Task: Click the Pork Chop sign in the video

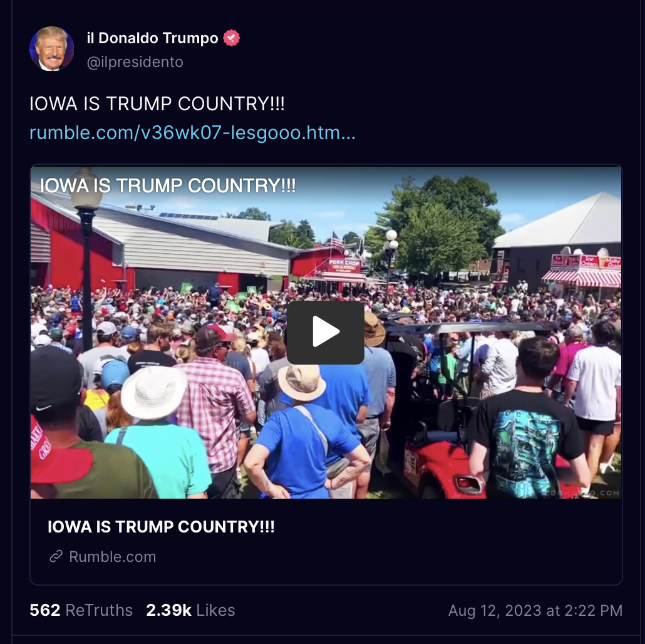Action: point(344,264)
